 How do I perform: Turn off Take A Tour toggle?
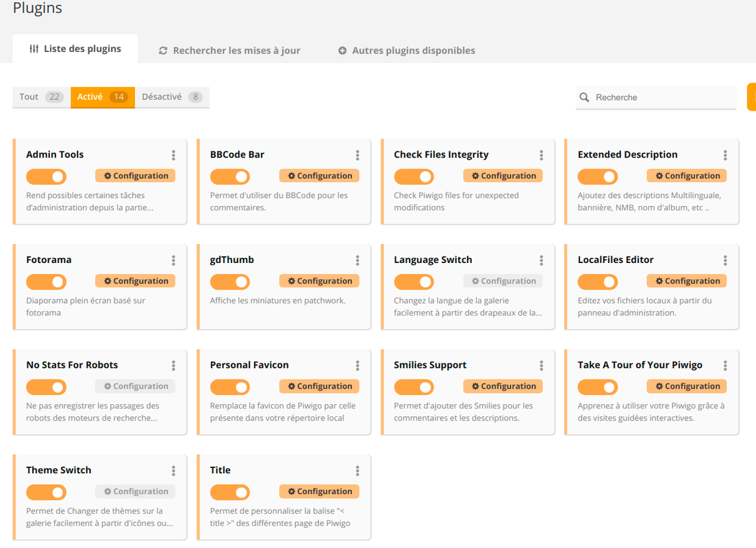[x=598, y=387]
